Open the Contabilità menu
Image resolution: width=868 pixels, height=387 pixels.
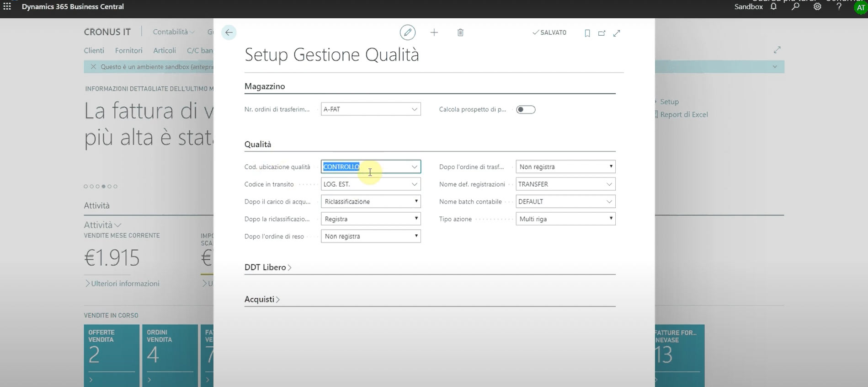pos(173,32)
